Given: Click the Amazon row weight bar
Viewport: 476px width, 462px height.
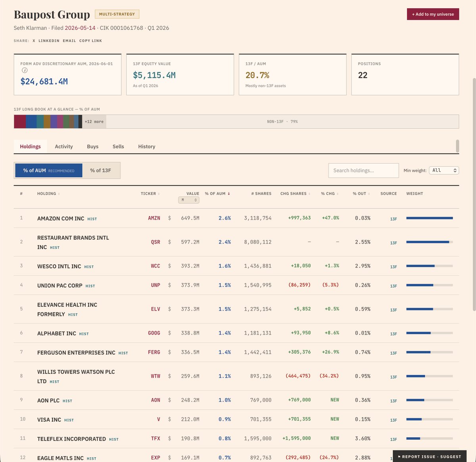Looking at the screenshot, I should pos(429,218).
